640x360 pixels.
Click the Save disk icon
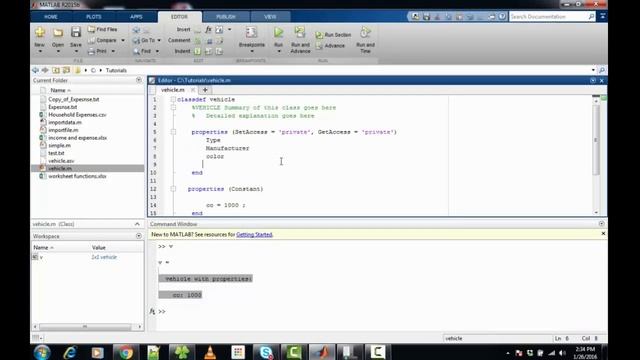pos(76,32)
